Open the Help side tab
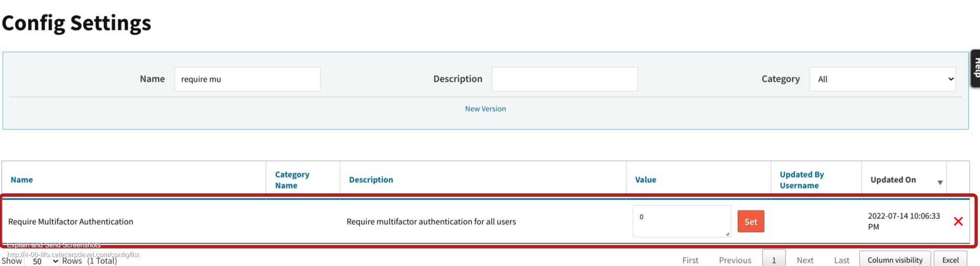This screenshot has height=266, width=980. coord(975,69)
